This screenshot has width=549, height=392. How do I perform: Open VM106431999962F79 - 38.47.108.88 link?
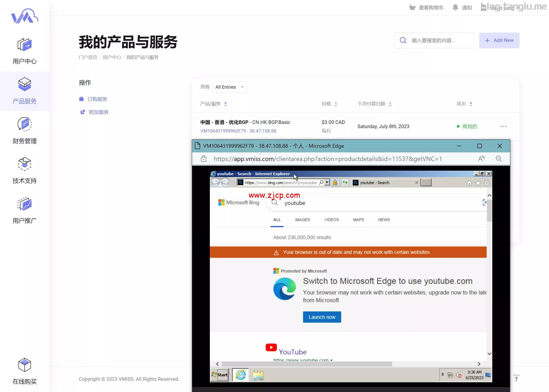[238, 131]
